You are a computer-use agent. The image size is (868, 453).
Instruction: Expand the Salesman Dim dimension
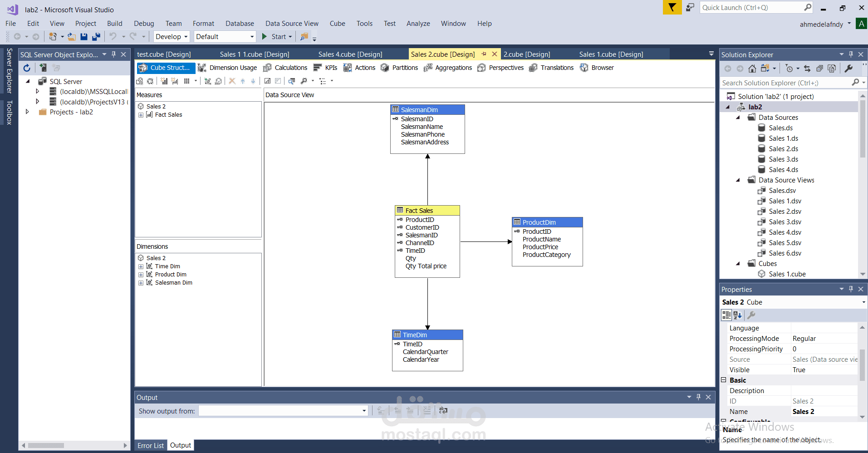click(141, 282)
